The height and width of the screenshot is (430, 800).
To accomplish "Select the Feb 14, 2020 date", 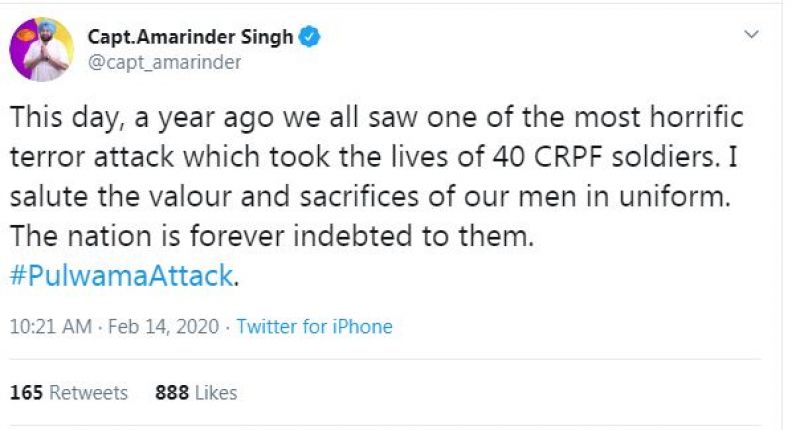I will (153, 327).
